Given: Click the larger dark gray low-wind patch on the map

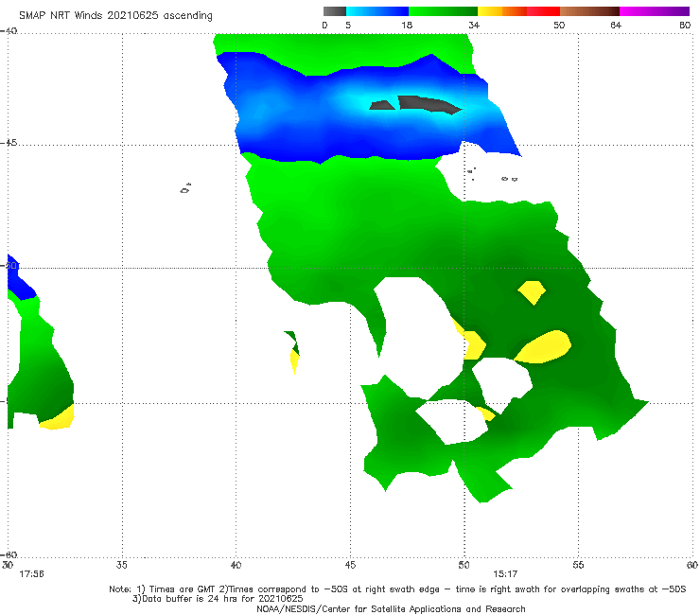Looking at the screenshot, I should 429,104.
